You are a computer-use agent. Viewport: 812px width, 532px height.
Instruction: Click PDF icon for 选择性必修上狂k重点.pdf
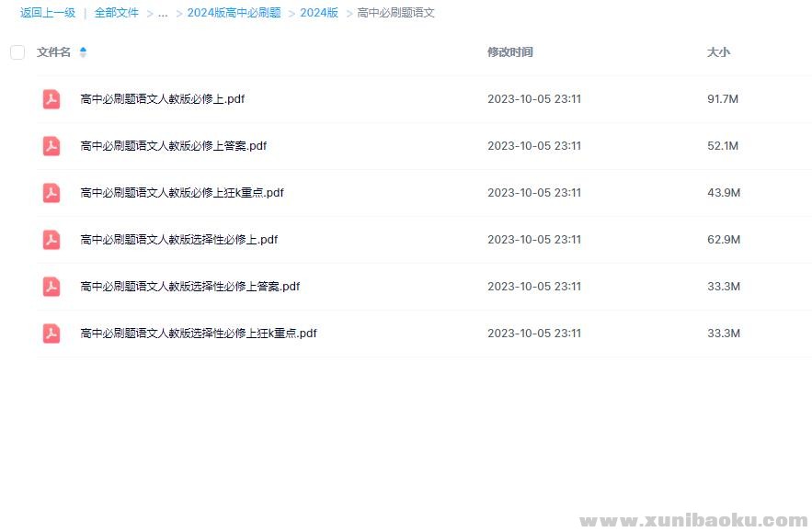(x=51, y=334)
